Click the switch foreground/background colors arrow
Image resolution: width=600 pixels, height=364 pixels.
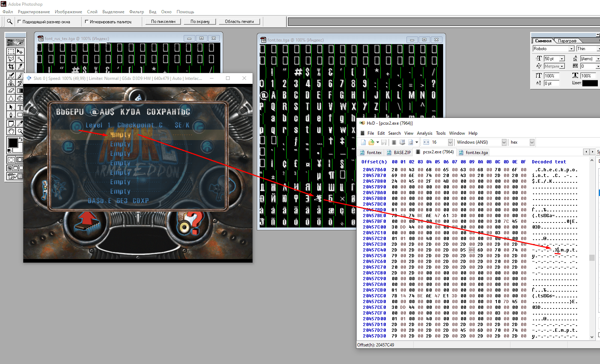point(21,139)
